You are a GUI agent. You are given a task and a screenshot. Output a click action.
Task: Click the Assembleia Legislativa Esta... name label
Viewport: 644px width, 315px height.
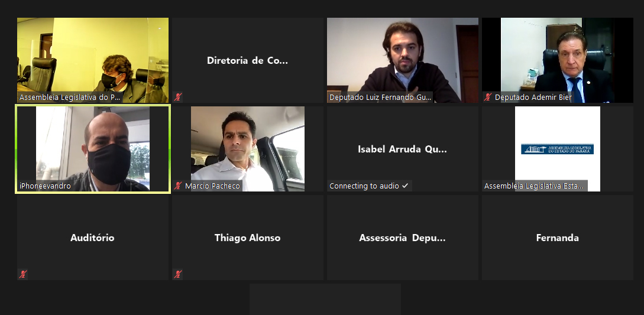(533, 186)
